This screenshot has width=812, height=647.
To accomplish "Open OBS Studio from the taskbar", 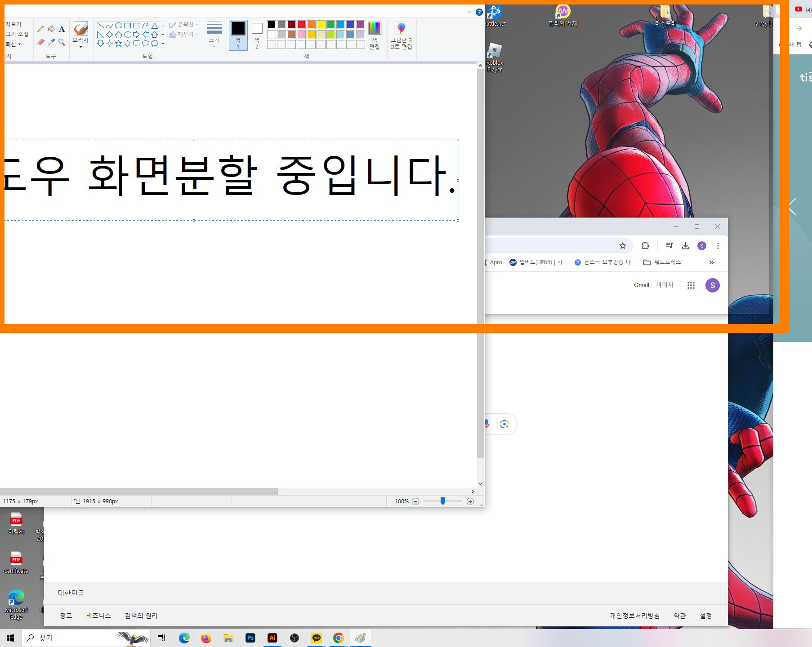I will click(x=294, y=638).
